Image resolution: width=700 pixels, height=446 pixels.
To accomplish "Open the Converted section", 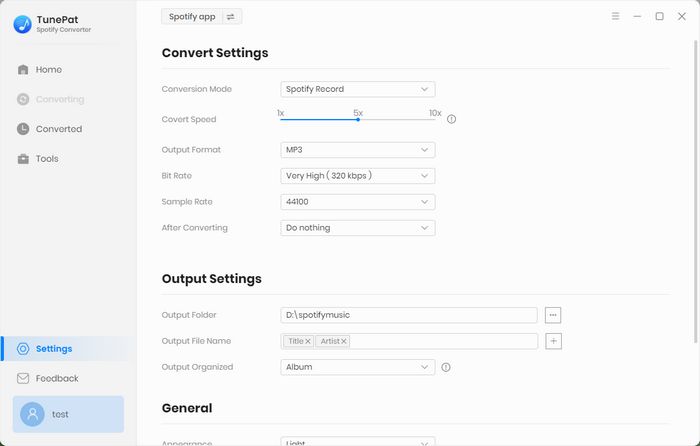I will (59, 129).
